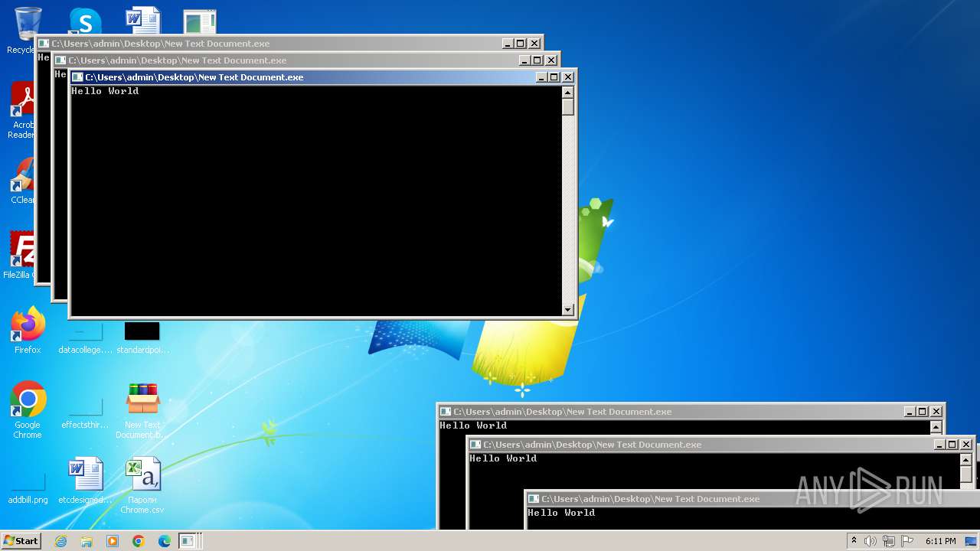Open the system icon of the rearmost upper-left console
Screen dimensions: 980x551
pyautogui.click(x=44, y=44)
